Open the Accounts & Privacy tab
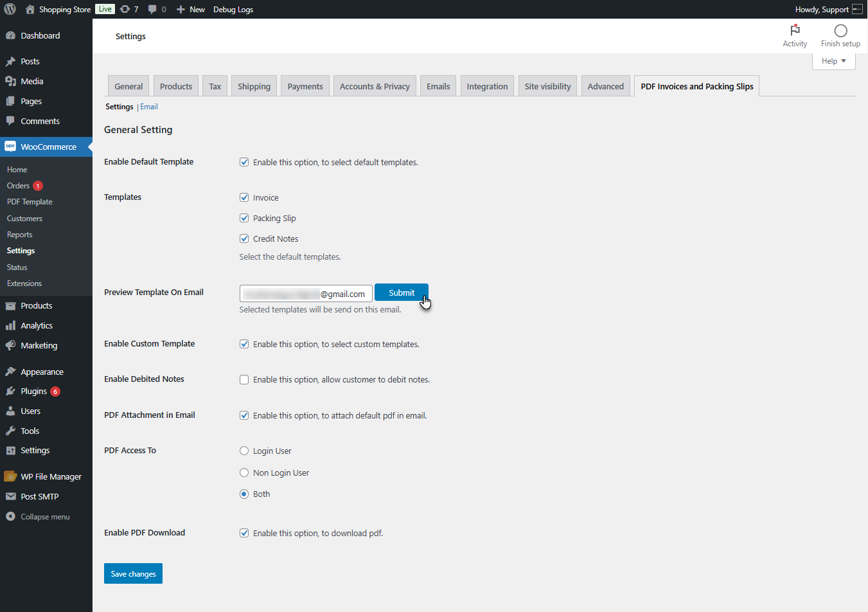868x612 pixels. (x=375, y=86)
